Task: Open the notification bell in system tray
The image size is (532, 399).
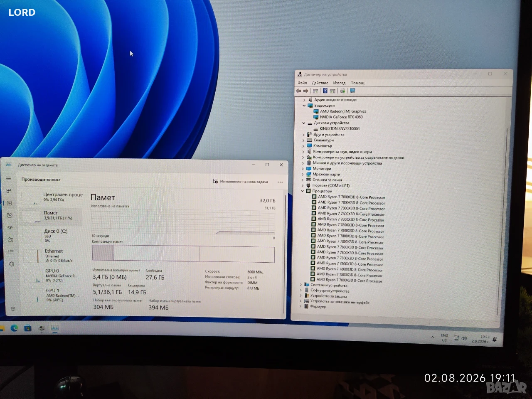Action: (x=495, y=340)
